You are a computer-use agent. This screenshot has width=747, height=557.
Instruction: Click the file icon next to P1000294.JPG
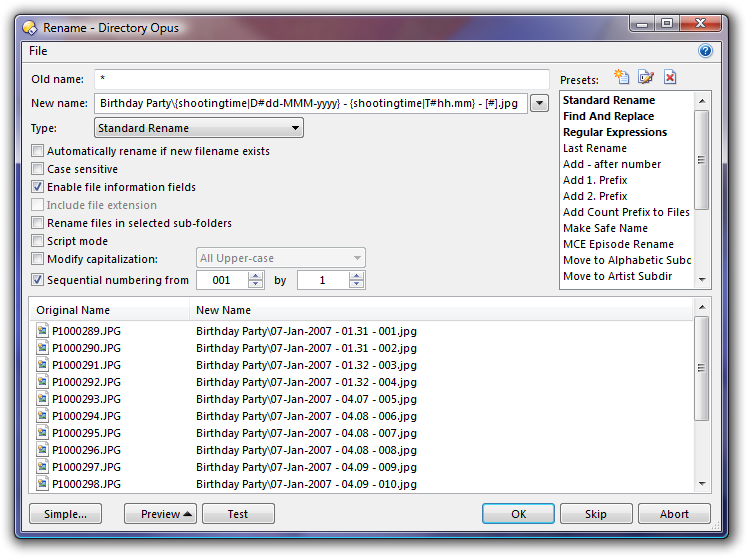coord(42,415)
